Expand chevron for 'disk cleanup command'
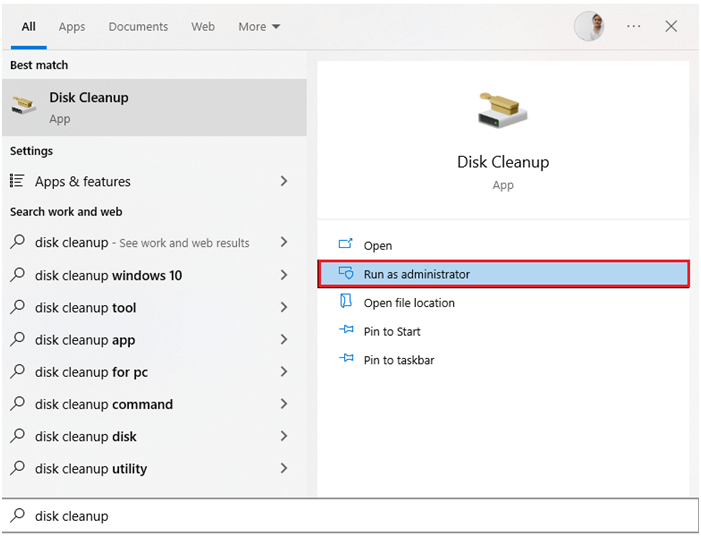The height and width of the screenshot is (538, 701). 284,404
